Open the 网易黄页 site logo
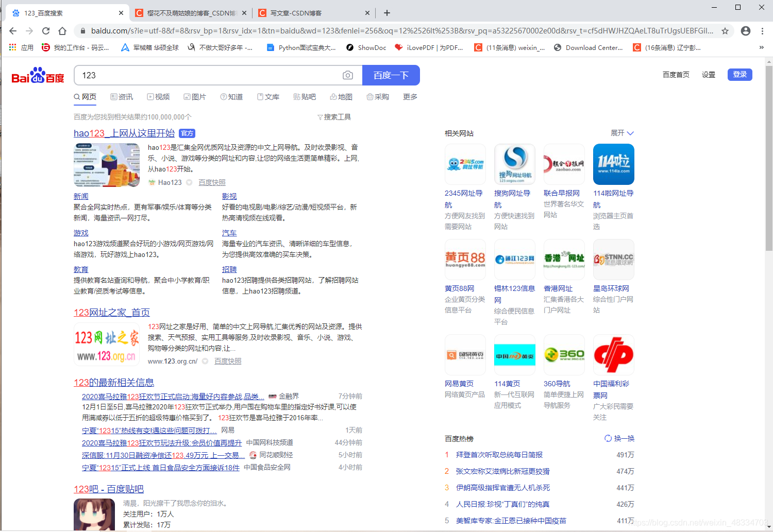The height and width of the screenshot is (532, 773). click(465, 355)
